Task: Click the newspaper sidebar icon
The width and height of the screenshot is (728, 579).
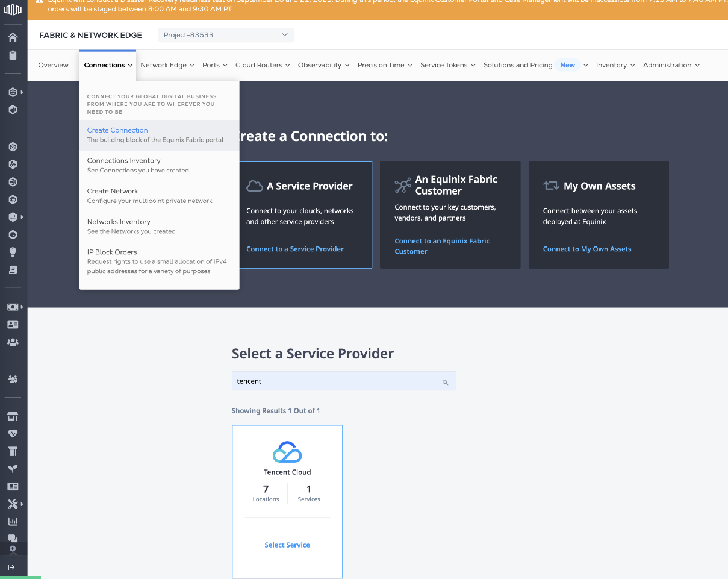Action: tap(13, 486)
